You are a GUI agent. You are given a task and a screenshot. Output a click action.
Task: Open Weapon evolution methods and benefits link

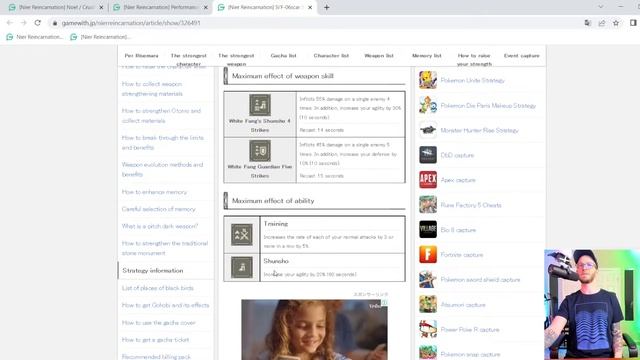coord(162,169)
